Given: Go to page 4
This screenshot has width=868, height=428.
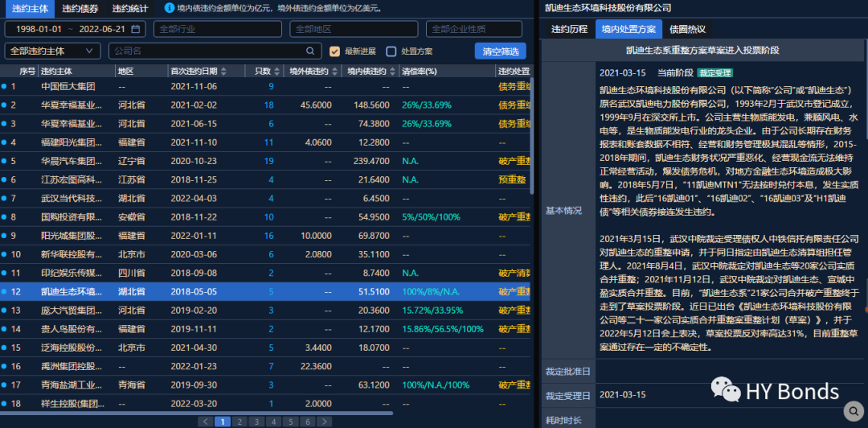Looking at the screenshot, I should [273, 422].
